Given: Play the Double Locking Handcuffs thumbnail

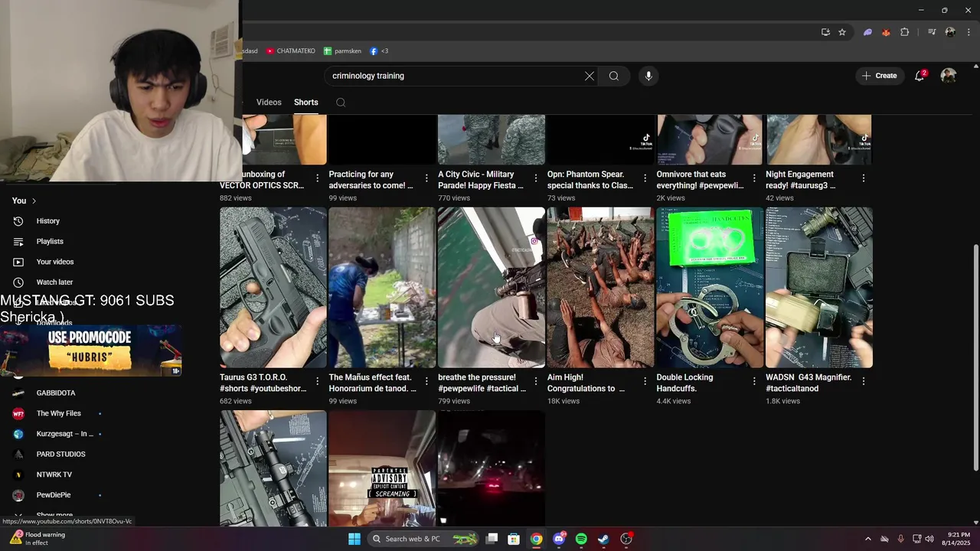Looking at the screenshot, I should coord(710,288).
